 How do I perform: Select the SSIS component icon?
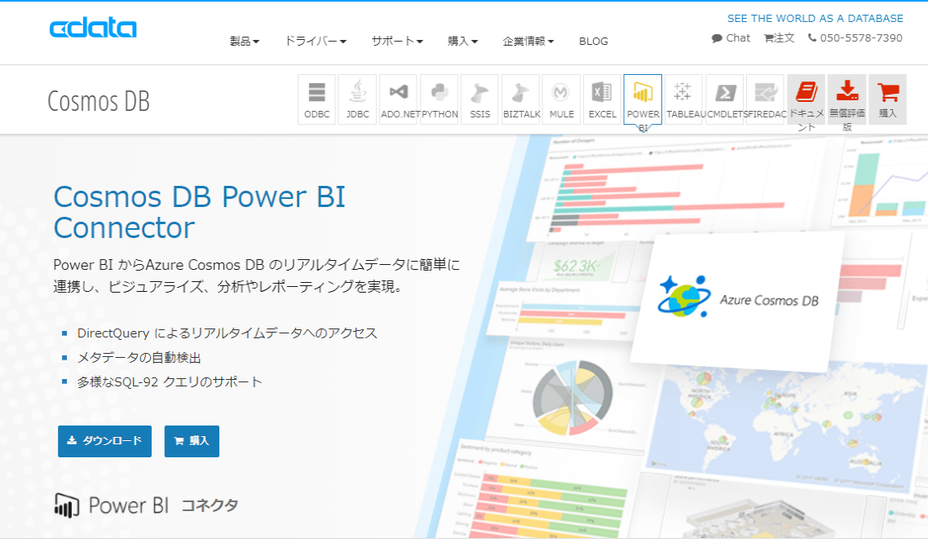point(480,99)
